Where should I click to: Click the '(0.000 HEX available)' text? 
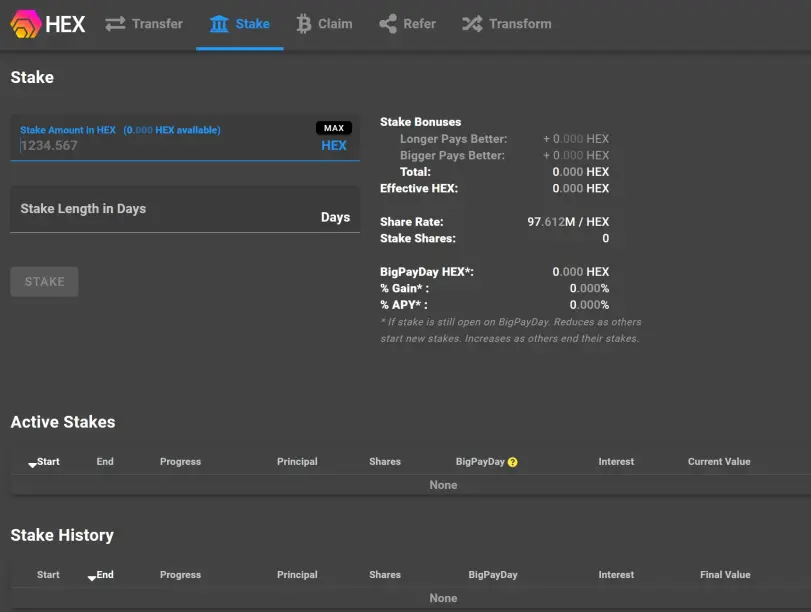172,130
